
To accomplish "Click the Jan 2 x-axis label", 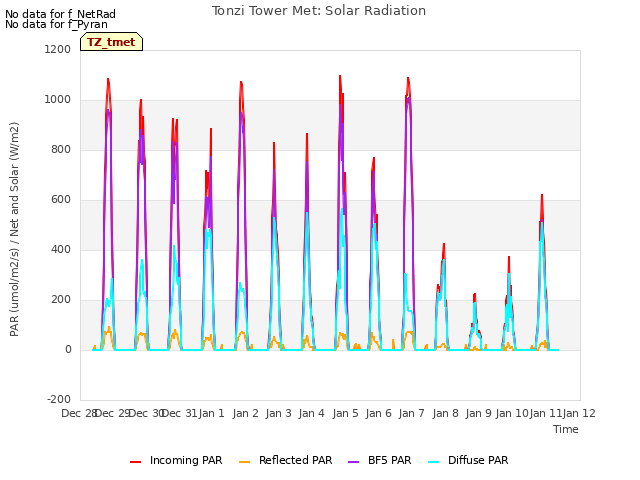I will tap(246, 413).
